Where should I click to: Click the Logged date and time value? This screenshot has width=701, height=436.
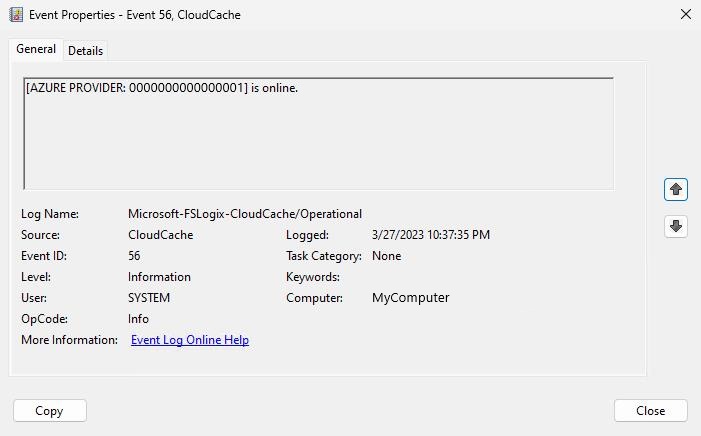point(430,235)
